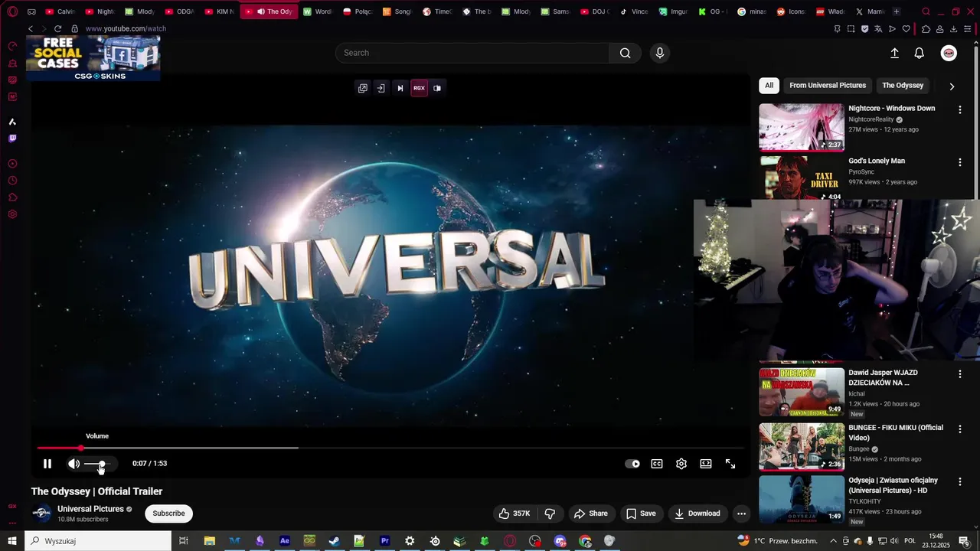Dislike the video
Image resolution: width=980 pixels, height=551 pixels.
click(550, 514)
